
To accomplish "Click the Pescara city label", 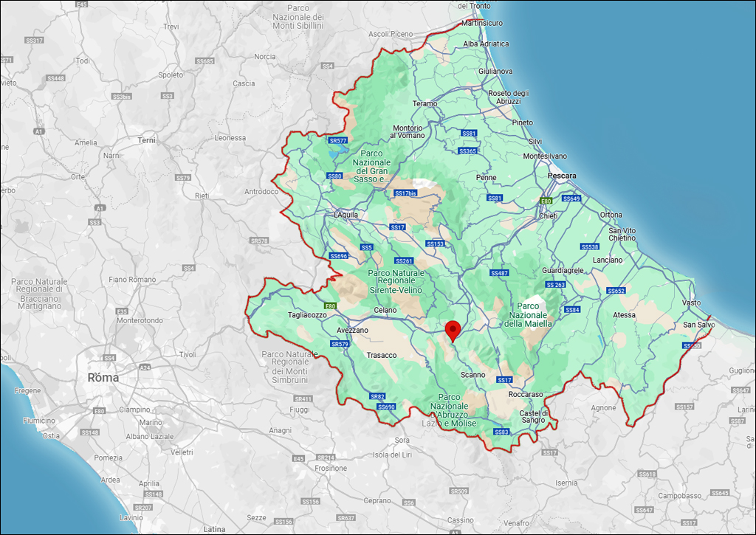I will pos(562,176).
